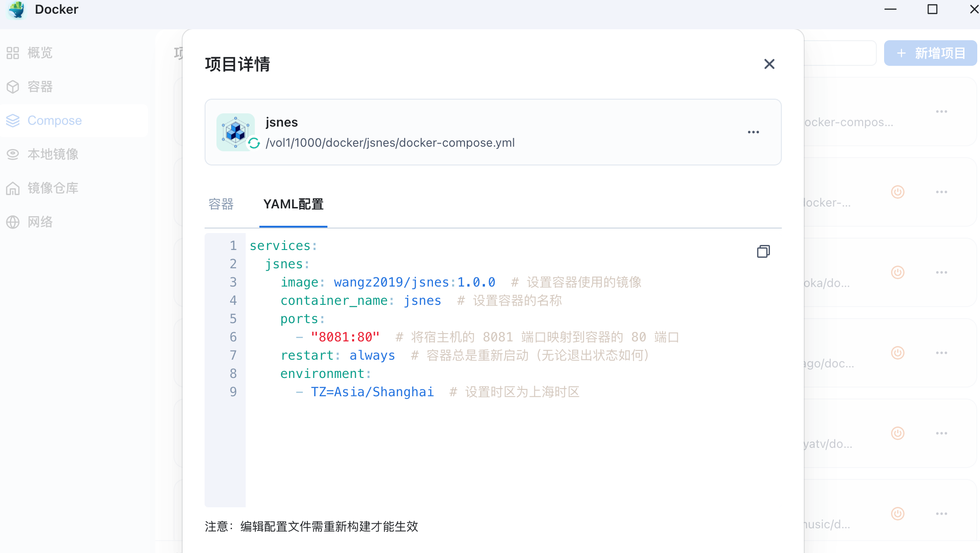This screenshot has width=980, height=553.
Task: Copy the YAML configuration to the clipboard
Action: pos(763,251)
